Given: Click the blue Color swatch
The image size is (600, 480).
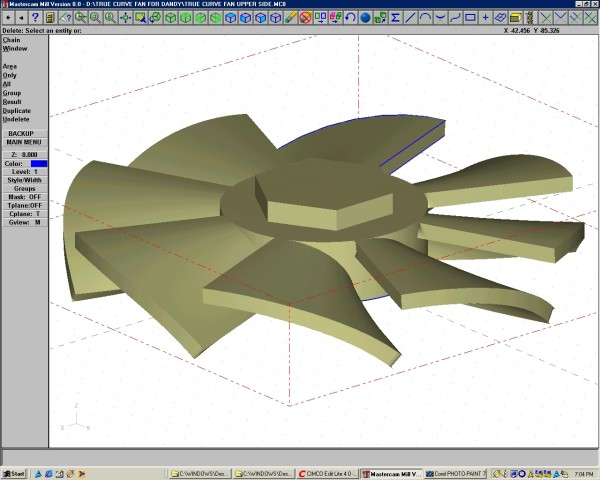Looking at the screenshot, I should 38,163.
